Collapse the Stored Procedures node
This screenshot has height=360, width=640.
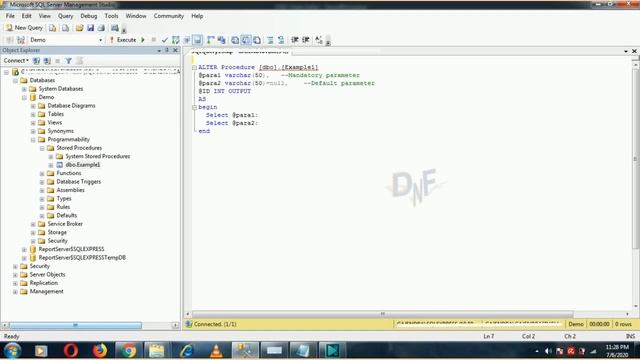[42, 148]
